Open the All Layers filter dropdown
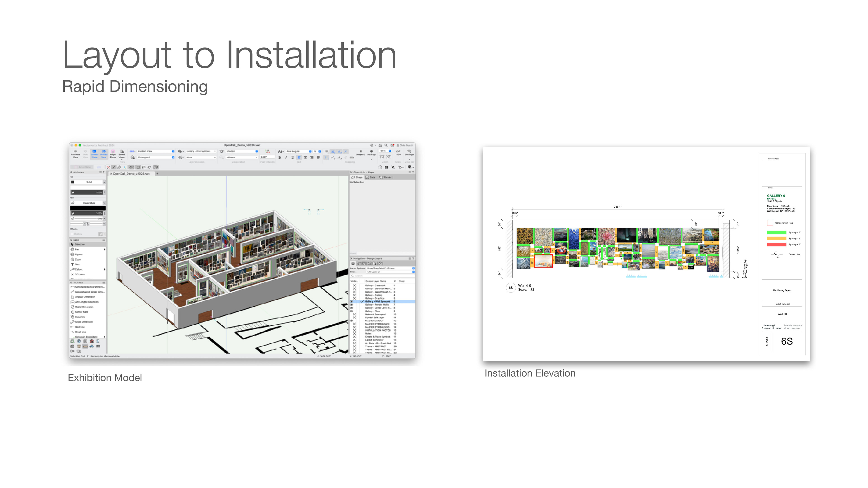The height and width of the screenshot is (488, 868). tap(390, 272)
